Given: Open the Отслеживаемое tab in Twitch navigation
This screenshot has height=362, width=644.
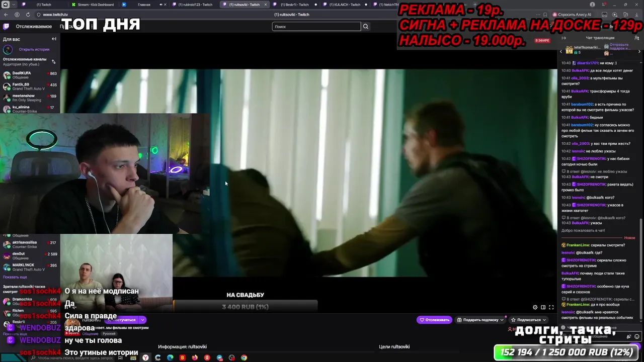Looking at the screenshot, I should [x=34, y=26].
